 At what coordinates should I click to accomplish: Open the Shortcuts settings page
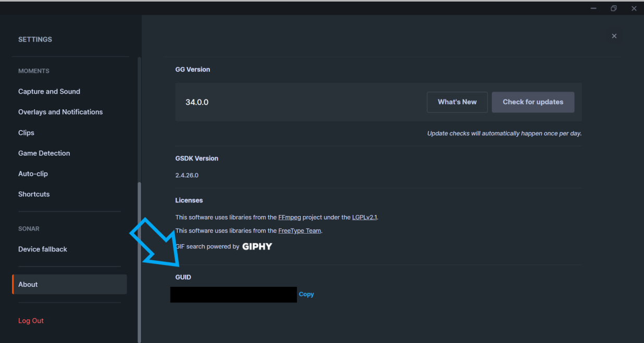coord(34,194)
